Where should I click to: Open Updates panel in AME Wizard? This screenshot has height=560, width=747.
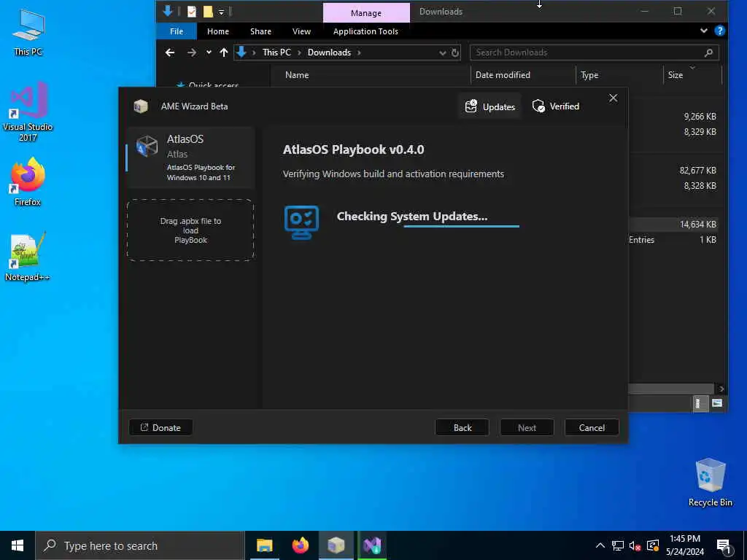489,106
